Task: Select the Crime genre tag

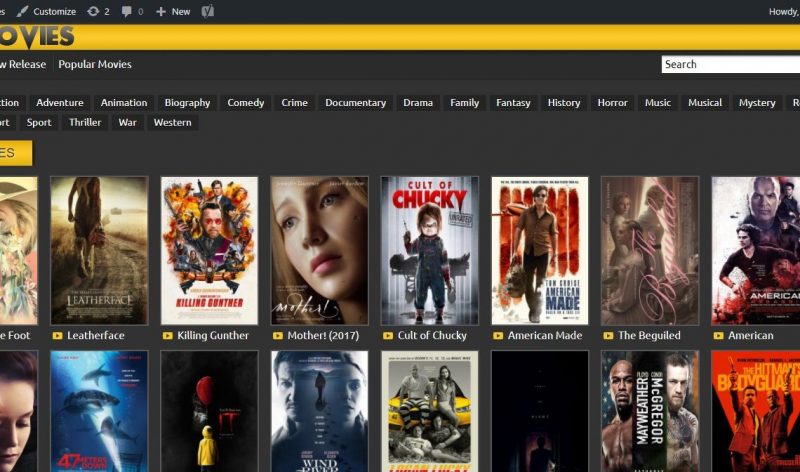Action: 294,103
